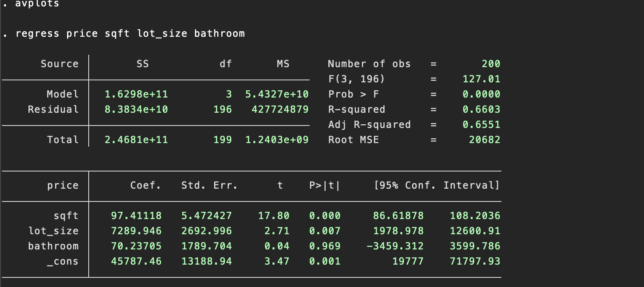The height and width of the screenshot is (287, 644).
Task: Click the 'Model' row label
Action: (63, 94)
